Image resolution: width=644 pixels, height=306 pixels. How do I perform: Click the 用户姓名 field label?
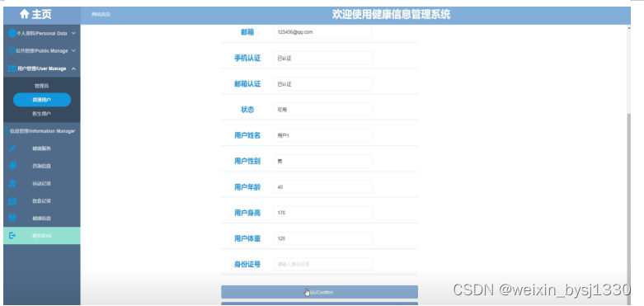247,135
